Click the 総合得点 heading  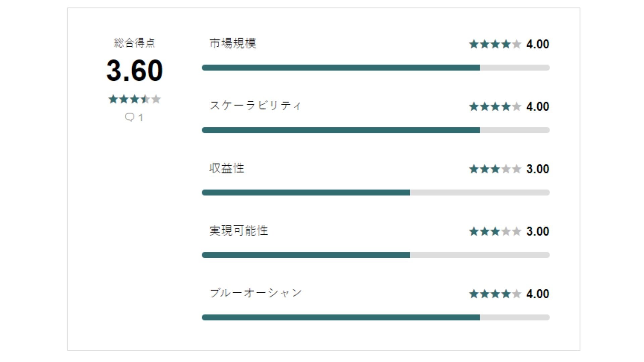[135, 43]
